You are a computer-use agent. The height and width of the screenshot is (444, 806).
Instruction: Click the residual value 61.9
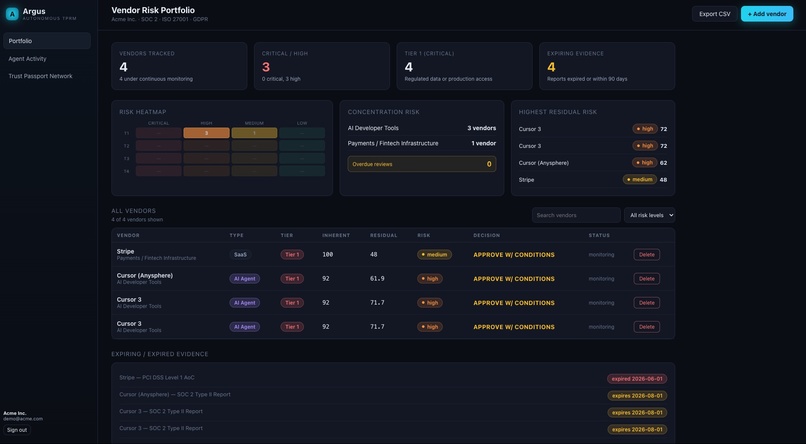click(x=377, y=279)
